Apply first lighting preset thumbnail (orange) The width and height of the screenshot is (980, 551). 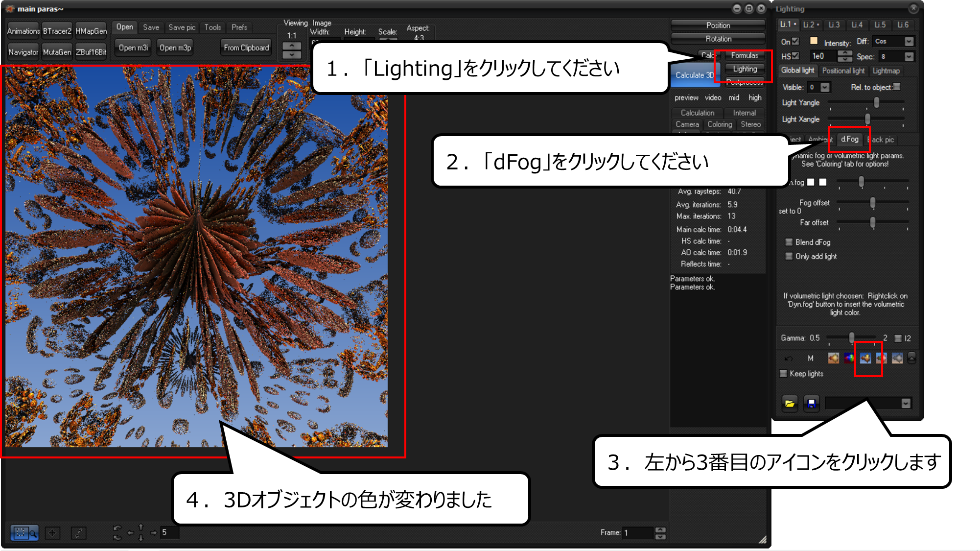[x=833, y=359]
